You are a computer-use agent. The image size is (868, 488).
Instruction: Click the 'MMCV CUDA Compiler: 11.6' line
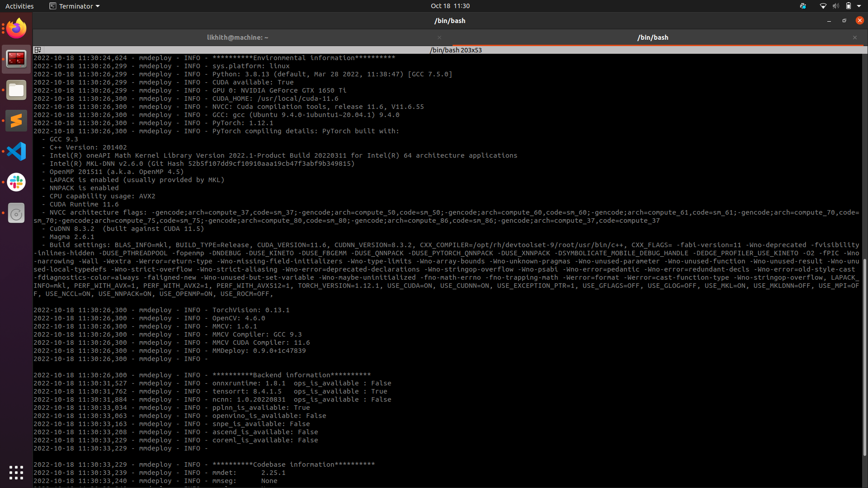(x=261, y=343)
